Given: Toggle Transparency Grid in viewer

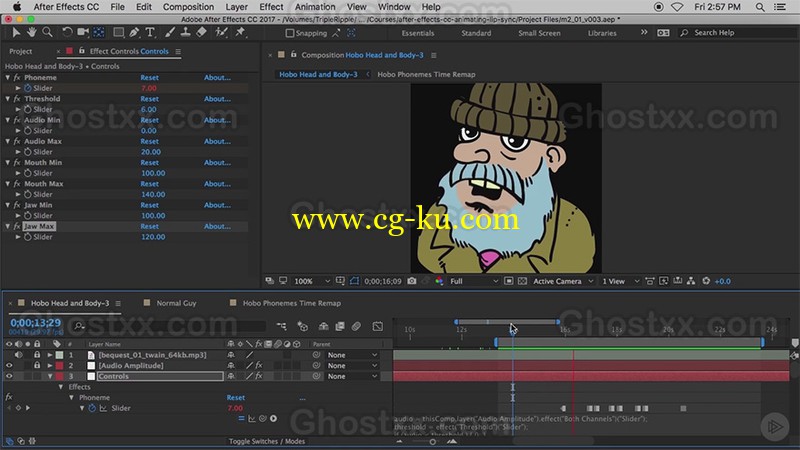Looking at the screenshot, I should click(x=522, y=281).
